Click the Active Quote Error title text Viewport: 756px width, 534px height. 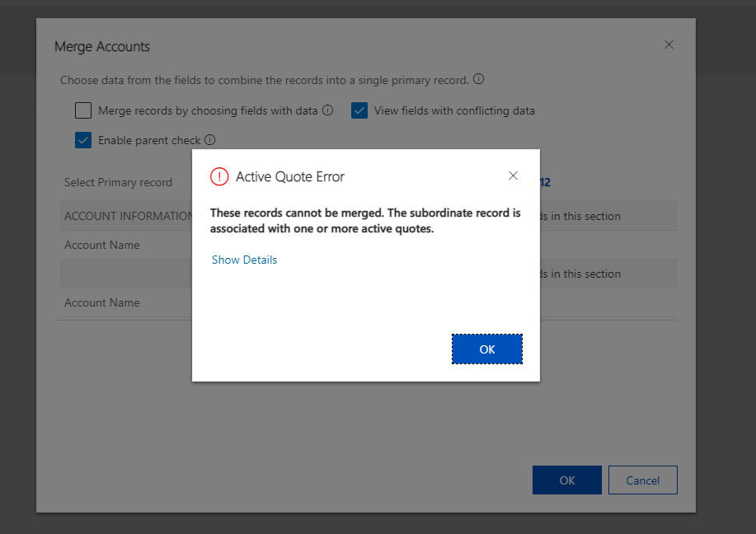click(290, 176)
